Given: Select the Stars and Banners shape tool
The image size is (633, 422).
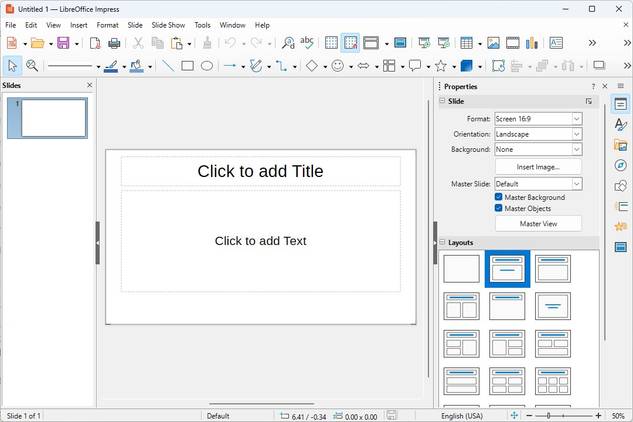Looking at the screenshot, I should click(440, 65).
